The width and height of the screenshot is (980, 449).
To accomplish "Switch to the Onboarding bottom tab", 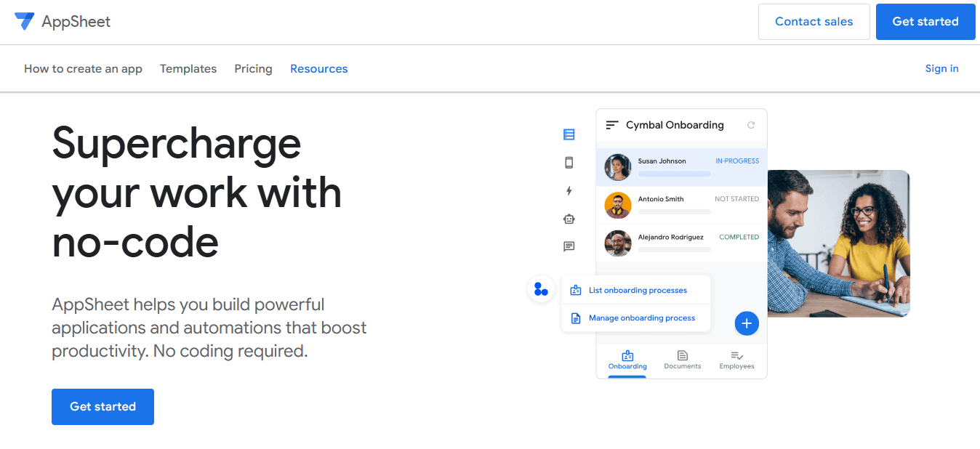I will [627, 360].
